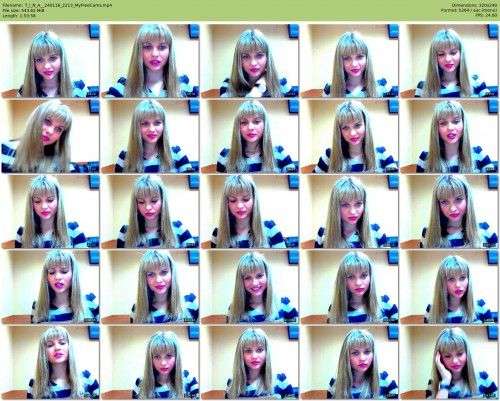Select the first thumbnail in the bottom row
The height and width of the screenshot is (401, 500).
(51, 362)
